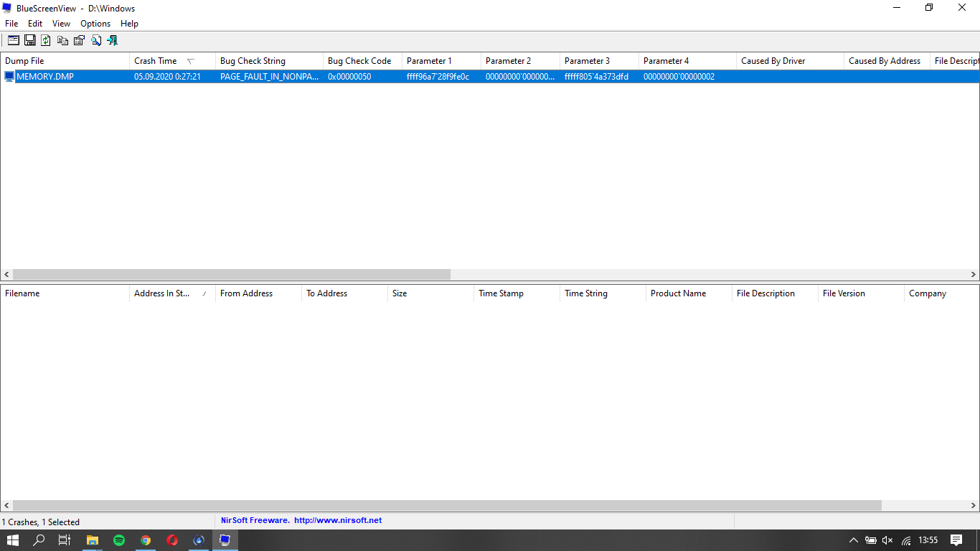Image resolution: width=980 pixels, height=551 pixels.
Task: Open Spotify from the taskbar
Action: point(119,540)
